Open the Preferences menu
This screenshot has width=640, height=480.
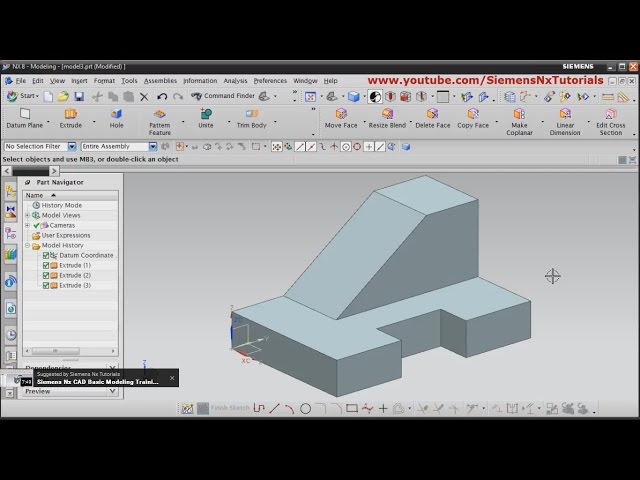coord(270,81)
